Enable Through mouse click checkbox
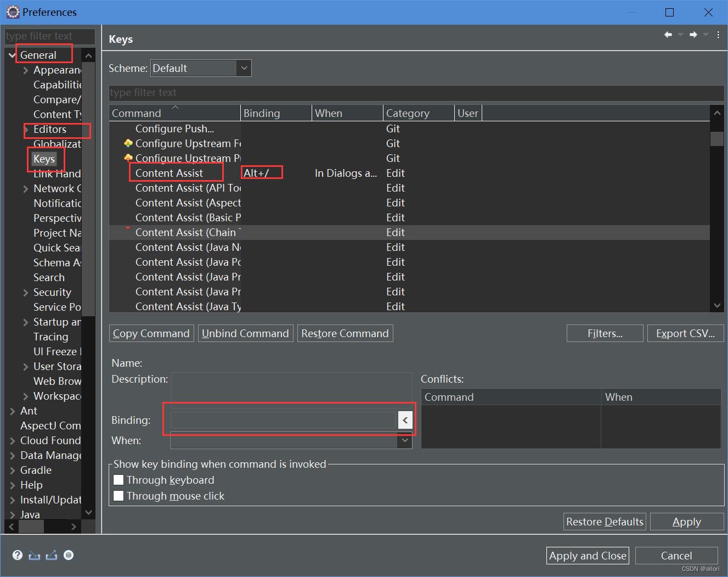The height and width of the screenshot is (577, 728). click(x=118, y=495)
